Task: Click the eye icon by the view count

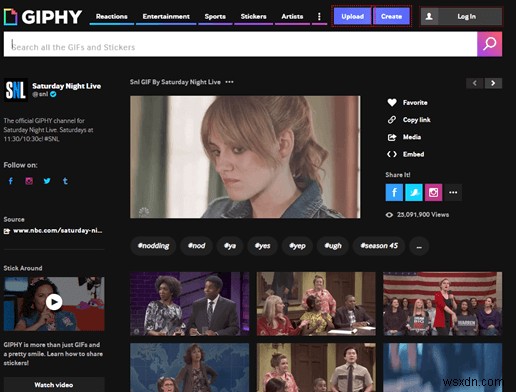Action: (x=389, y=215)
